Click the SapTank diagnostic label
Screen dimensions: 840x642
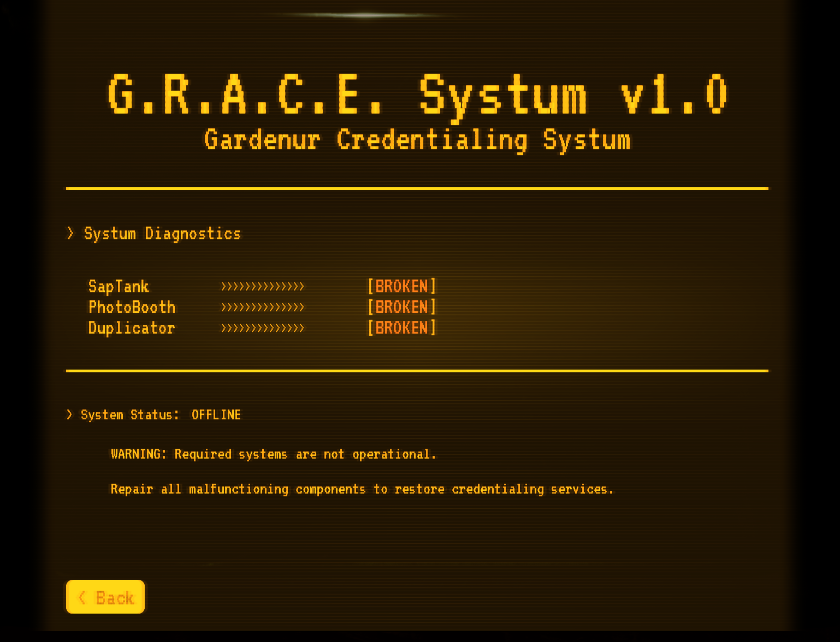(x=119, y=287)
